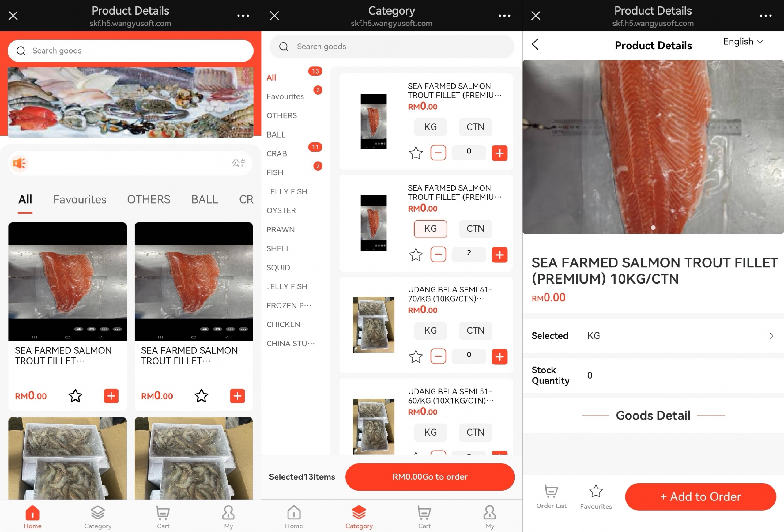784x532 pixels.
Task: Decrease the quantity of the salmon with 2 selected
Action: coord(438,255)
